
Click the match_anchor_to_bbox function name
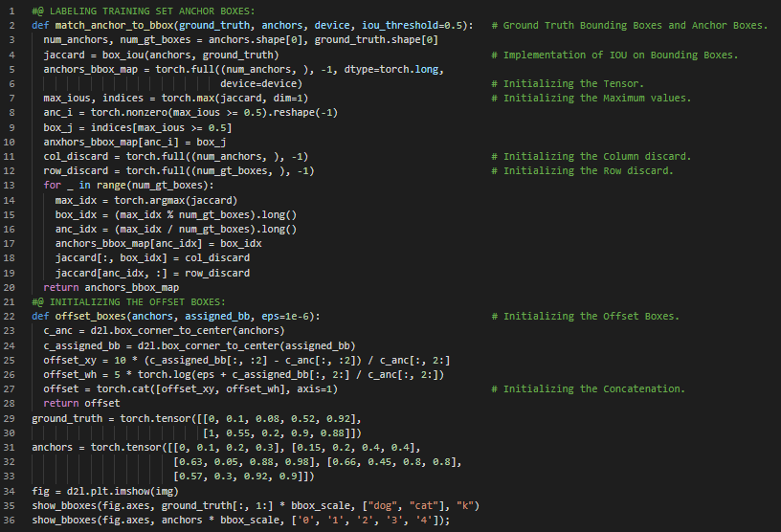[108, 25]
